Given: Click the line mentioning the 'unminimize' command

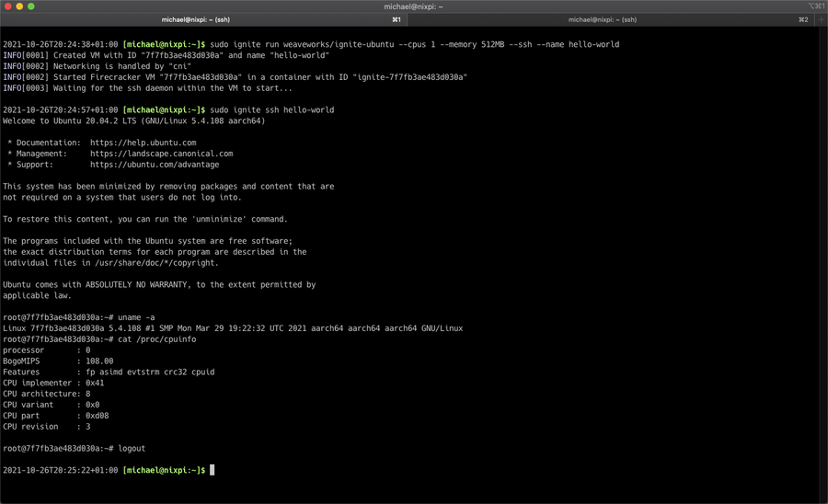Looking at the screenshot, I should click(145, 219).
